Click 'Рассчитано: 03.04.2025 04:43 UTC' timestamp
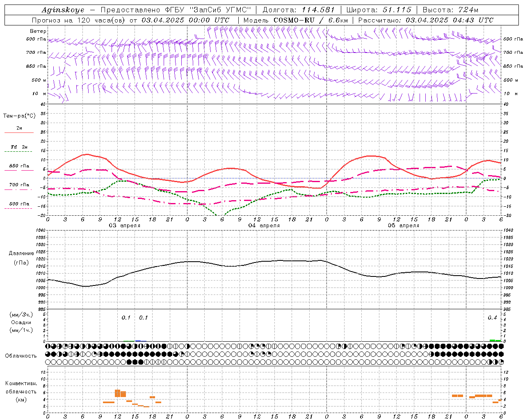The width and height of the screenshot is (525, 420). pyautogui.click(x=426, y=20)
